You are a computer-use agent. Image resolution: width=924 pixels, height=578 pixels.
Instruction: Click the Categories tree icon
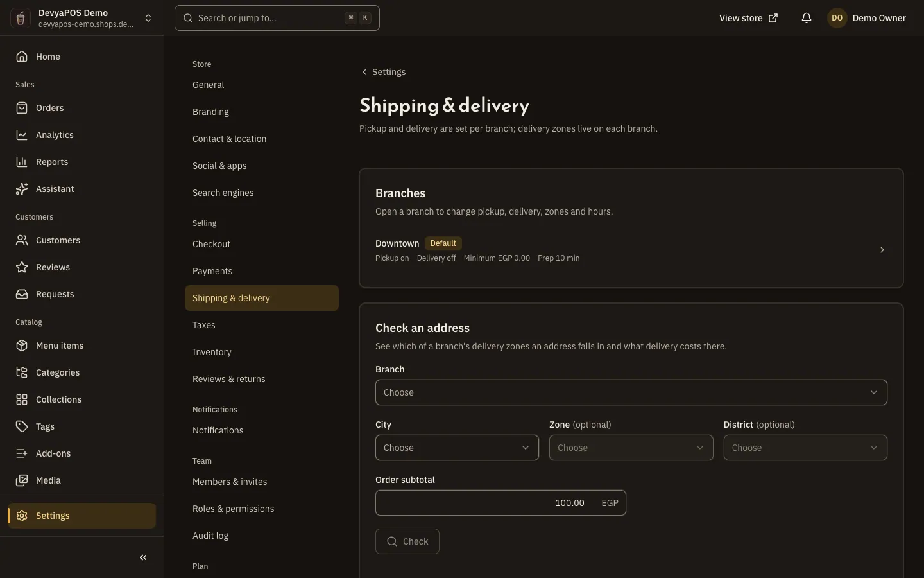tap(22, 372)
